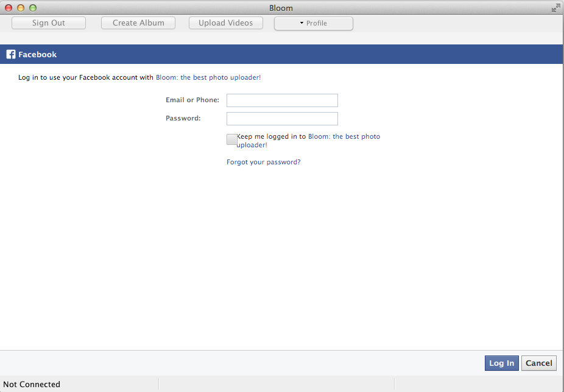This screenshot has width=564, height=392.
Task: Open the Forgot your password link
Action: (x=263, y=162)
